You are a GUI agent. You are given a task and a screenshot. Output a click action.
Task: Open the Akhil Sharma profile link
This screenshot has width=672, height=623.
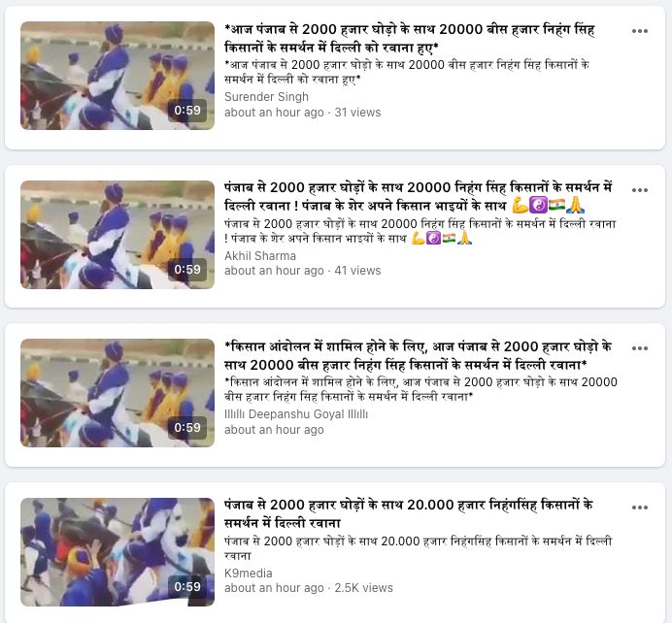pyautogui.click(x=260, y=255)
